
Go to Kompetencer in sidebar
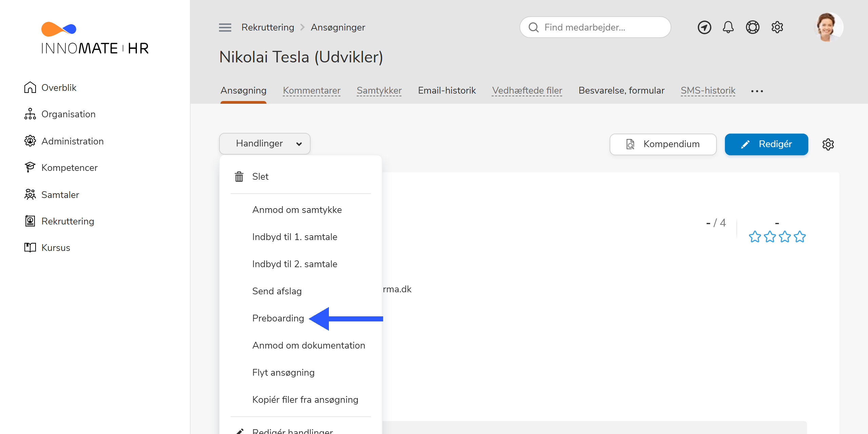[x=69, y=168]
